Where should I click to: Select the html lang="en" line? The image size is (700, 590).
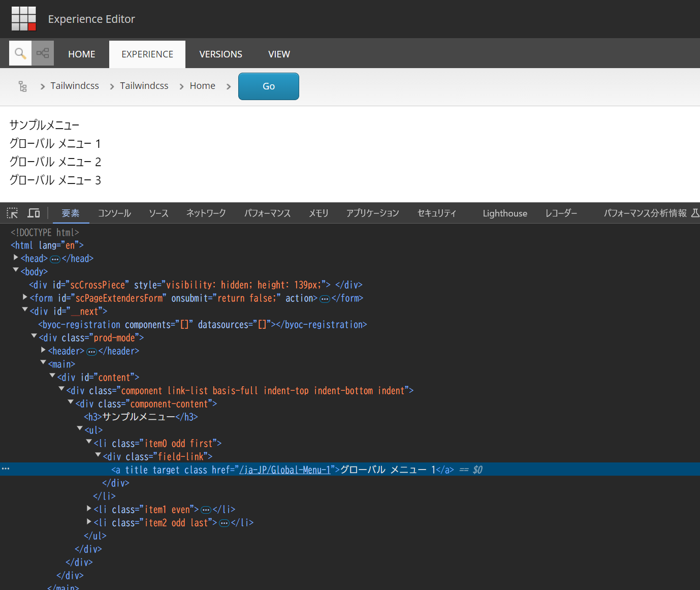[x=47, y=245]
